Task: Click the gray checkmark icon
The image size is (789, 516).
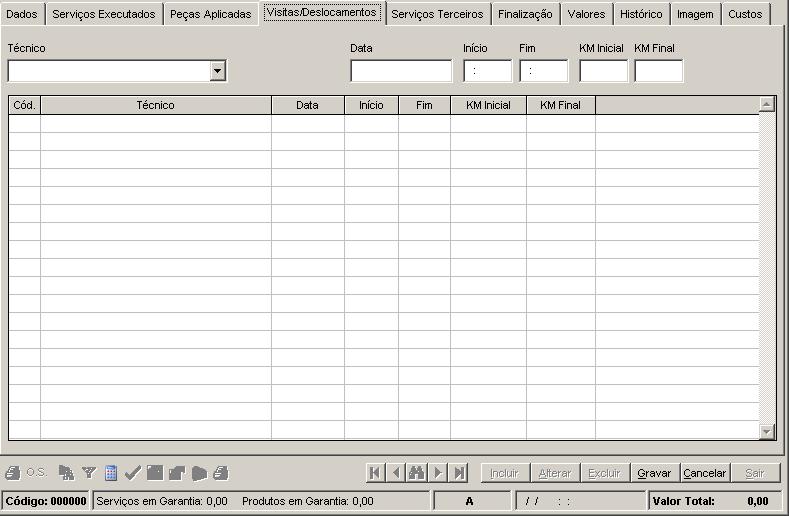Action: point(133,473)
